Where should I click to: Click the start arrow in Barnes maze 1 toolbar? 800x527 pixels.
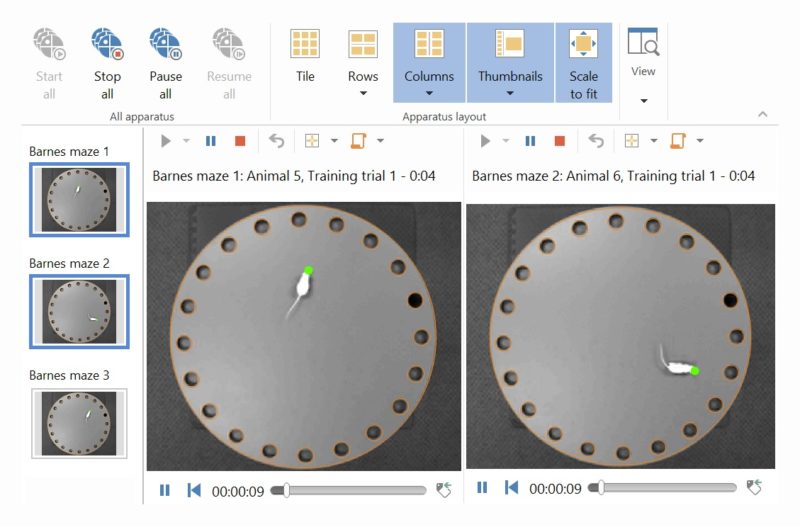point(165,141)
